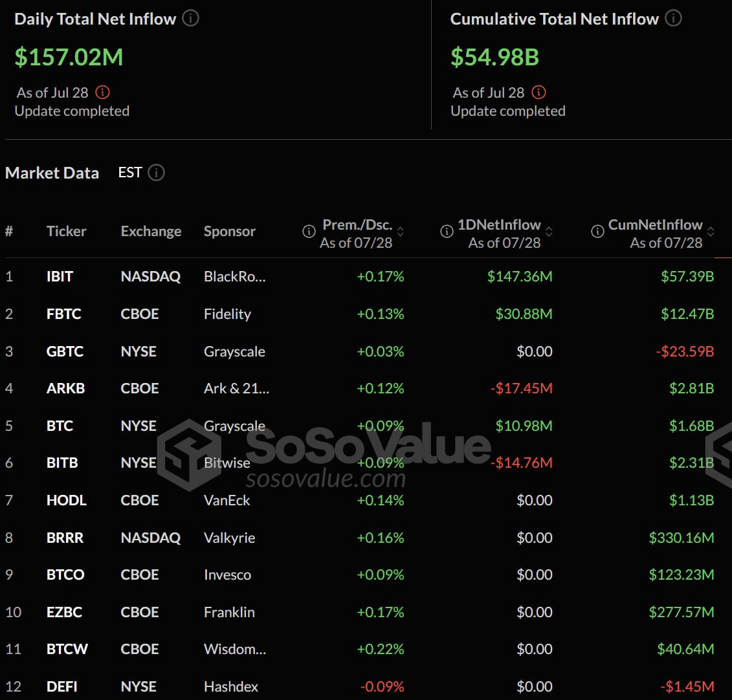732x700 pixels.
Task: Select the HODL ticker
Action: point(66,500)
